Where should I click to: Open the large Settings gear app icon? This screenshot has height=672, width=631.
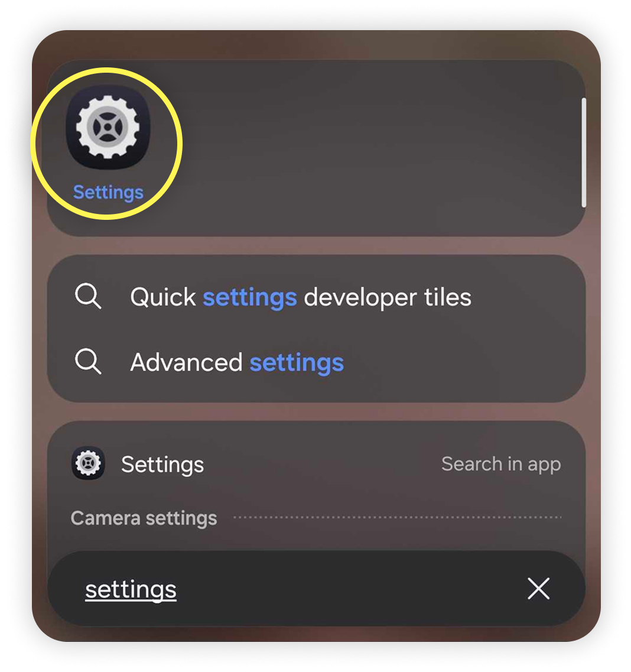point(108,127)
